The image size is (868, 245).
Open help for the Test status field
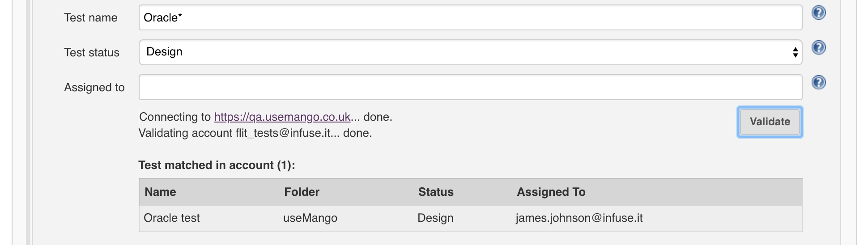(818, 47)
